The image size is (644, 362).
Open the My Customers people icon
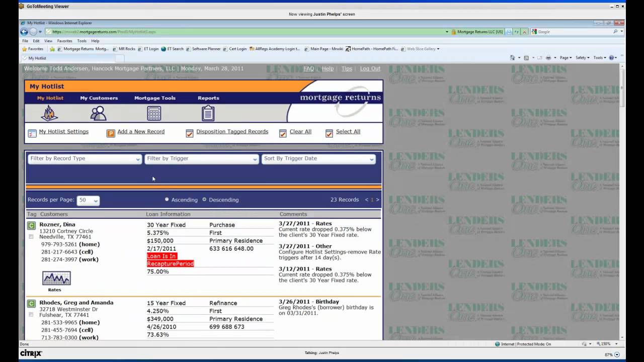[98, 113]
